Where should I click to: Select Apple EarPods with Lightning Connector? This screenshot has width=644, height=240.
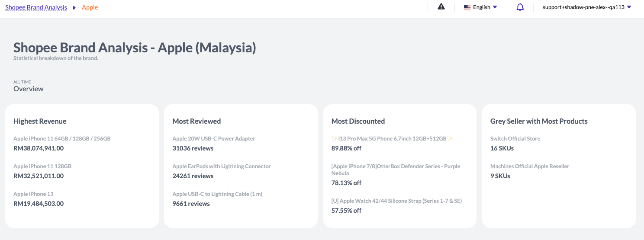coord(222,166)
